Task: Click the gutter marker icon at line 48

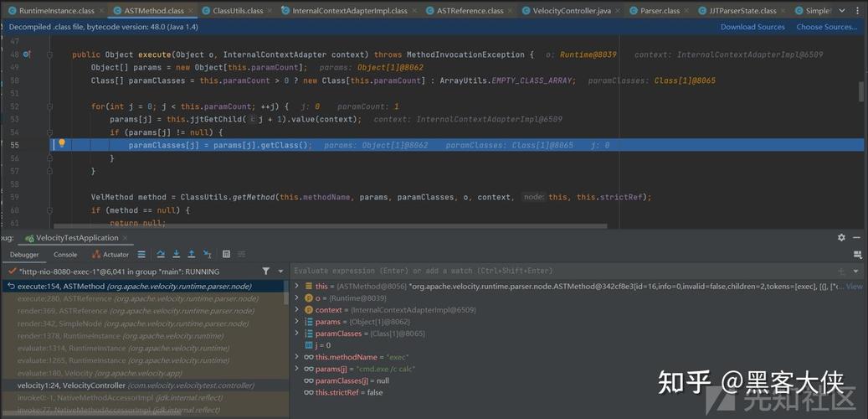Action: pos(27,54)
